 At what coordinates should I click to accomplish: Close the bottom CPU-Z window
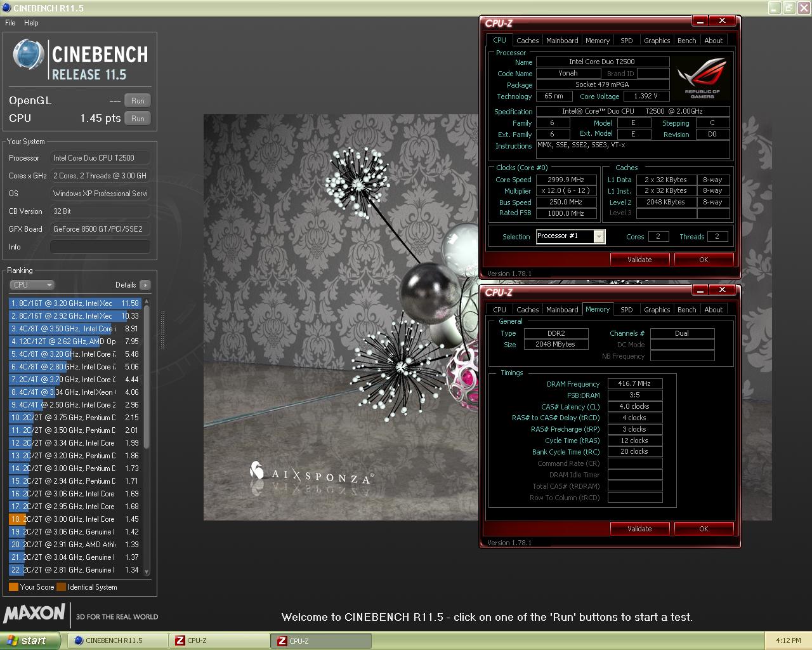(x=722, y=290)
